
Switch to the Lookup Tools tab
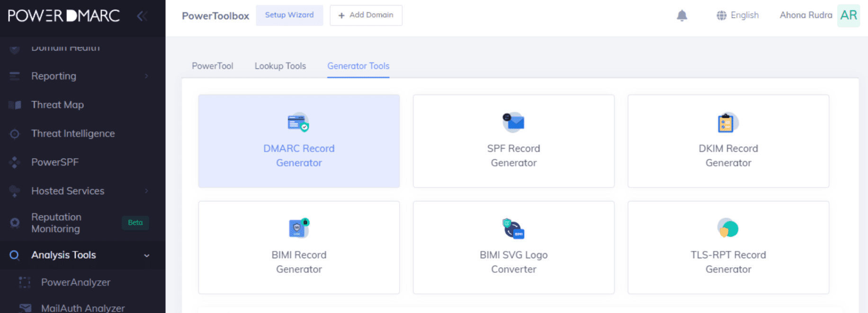coord(280,66)
